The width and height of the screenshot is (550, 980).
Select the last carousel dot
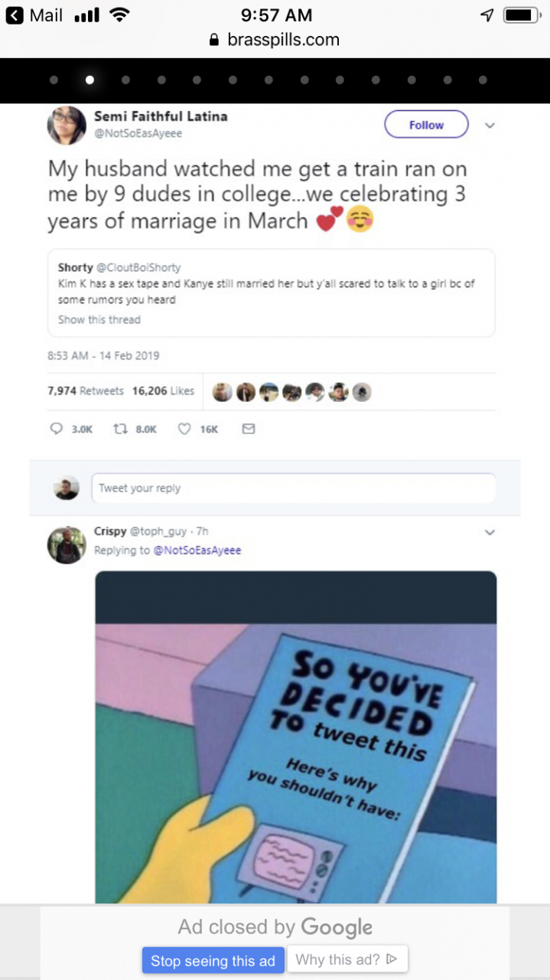pos(483,80)
